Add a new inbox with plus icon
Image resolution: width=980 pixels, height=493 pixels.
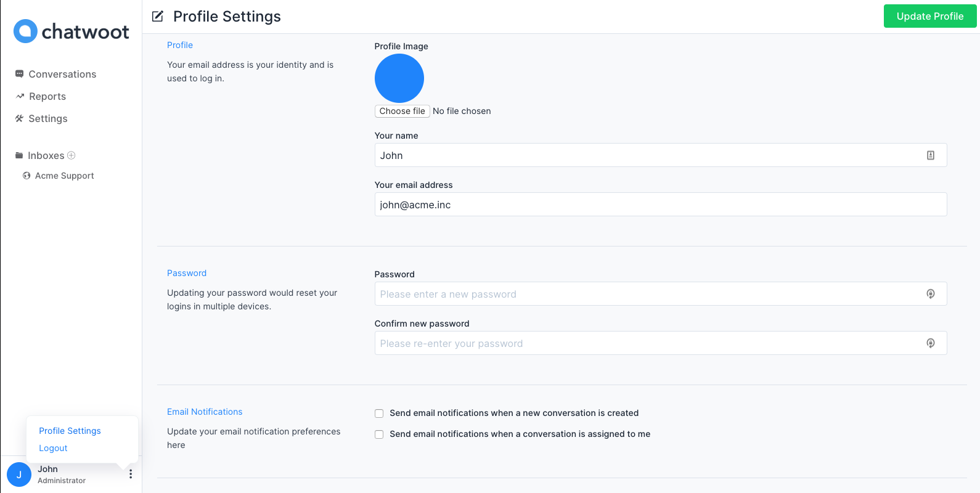71,155
